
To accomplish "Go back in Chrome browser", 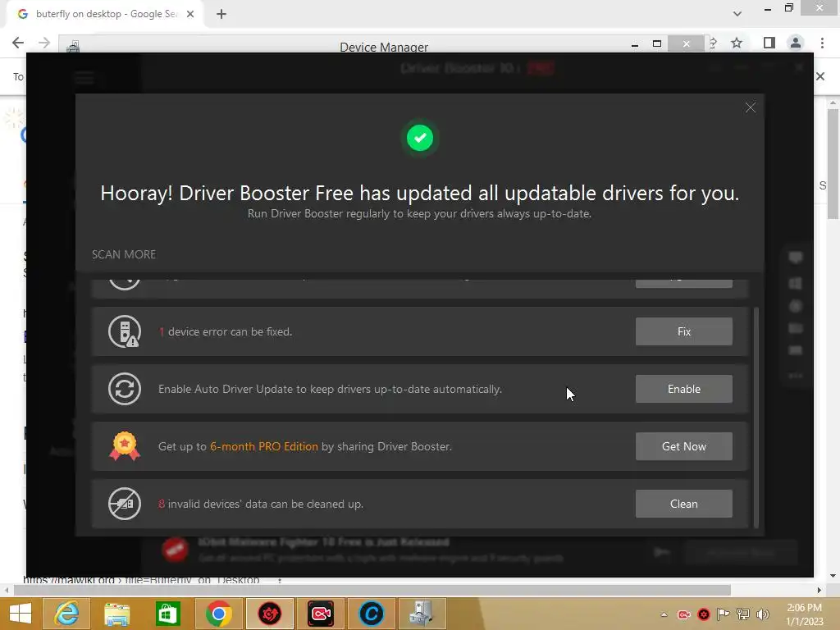I will point(18,43).
